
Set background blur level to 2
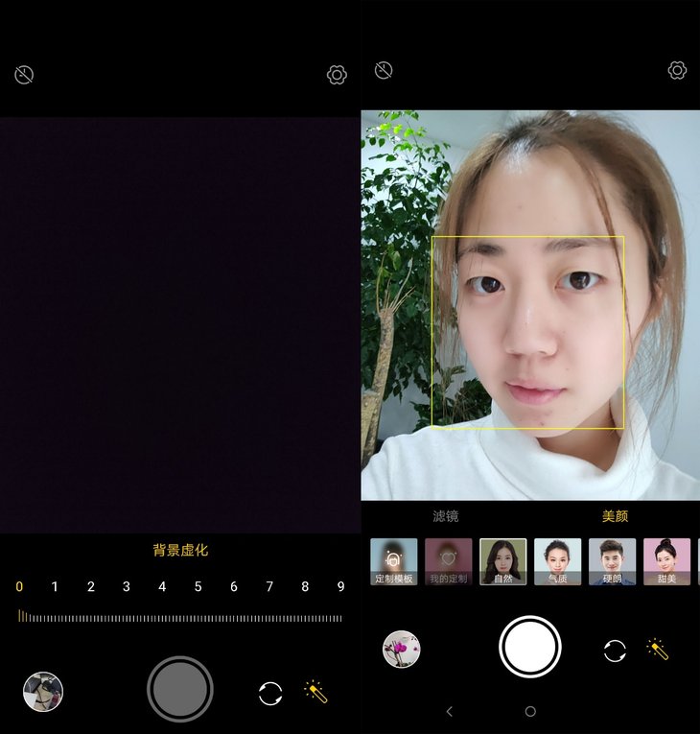coord(91,586)
